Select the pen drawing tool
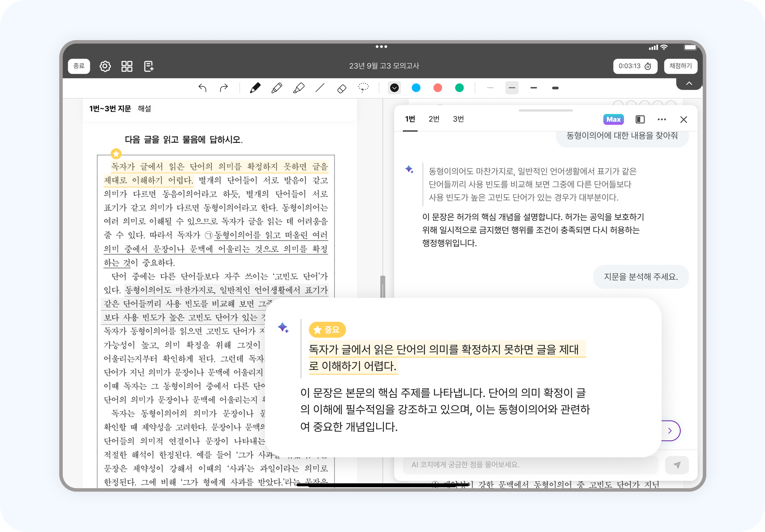 [255, 88]
